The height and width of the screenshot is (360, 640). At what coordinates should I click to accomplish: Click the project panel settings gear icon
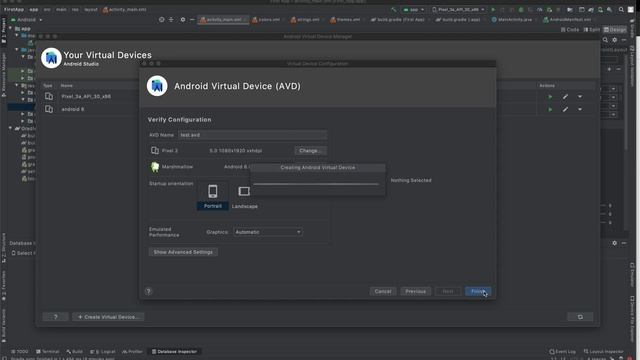(182, 20)
